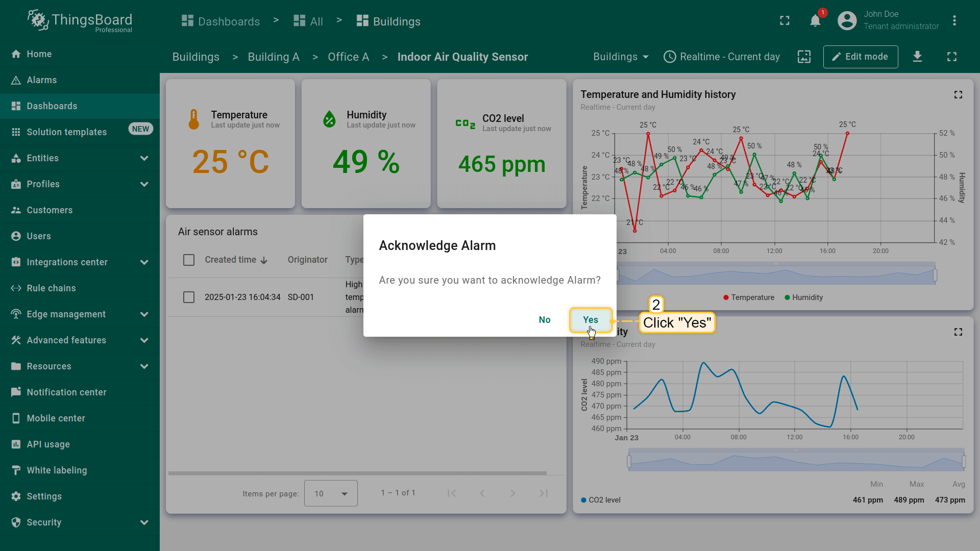Open the John Doe user avatar

pyautogui.click(x=847, y=21)
